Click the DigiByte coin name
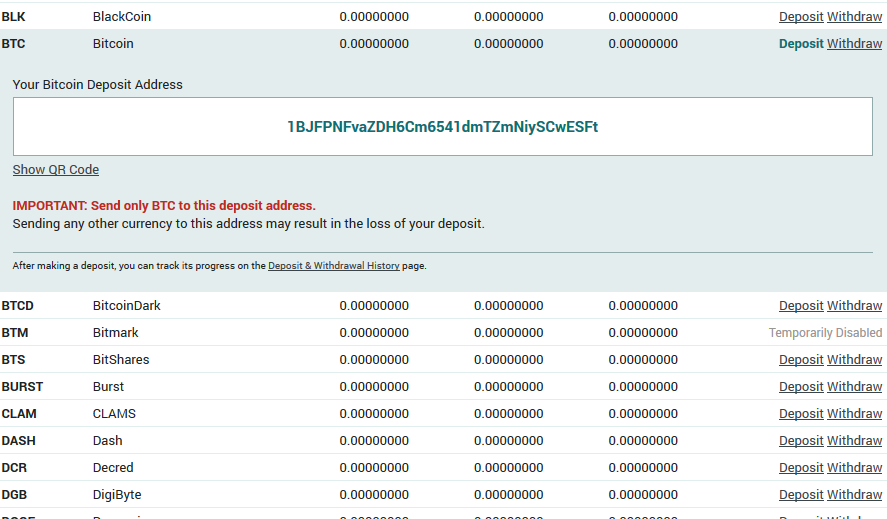 point(117,495)
